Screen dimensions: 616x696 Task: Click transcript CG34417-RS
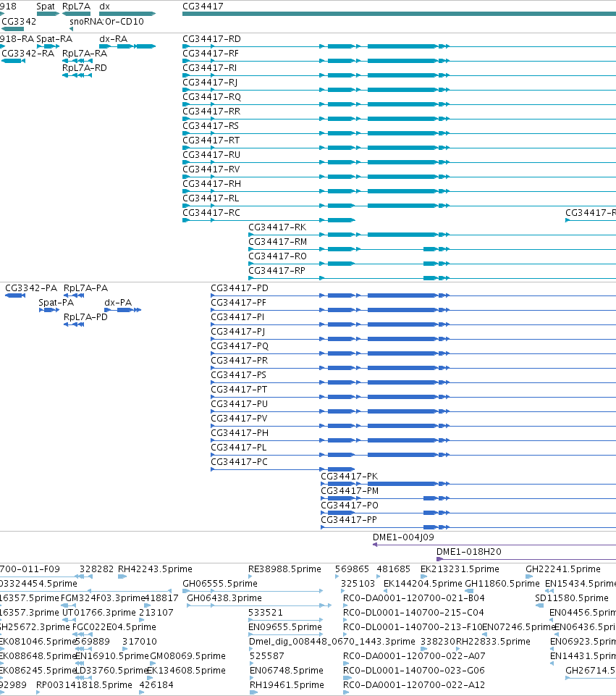click(x=211, y=126)
